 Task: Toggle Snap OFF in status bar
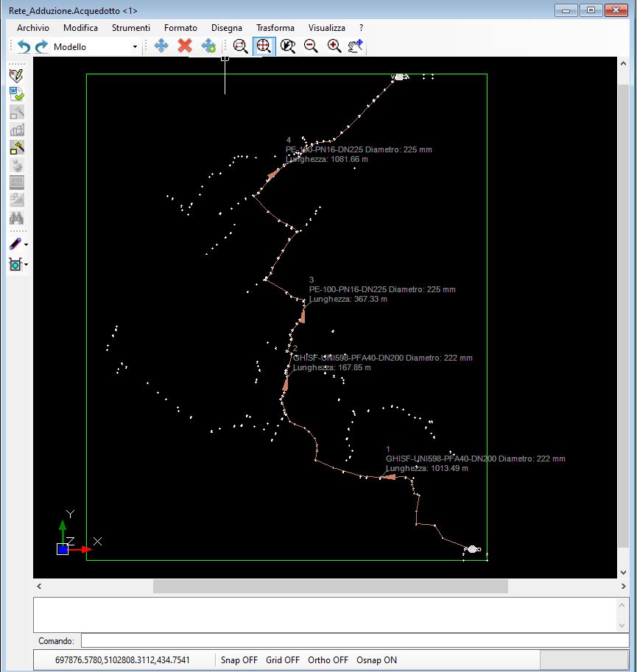coord(239,660)
